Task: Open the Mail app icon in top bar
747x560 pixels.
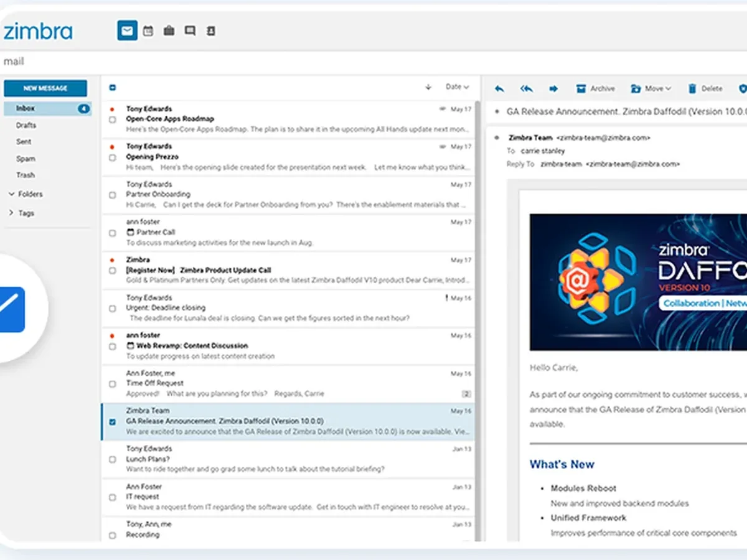Action: coord(127,30)
